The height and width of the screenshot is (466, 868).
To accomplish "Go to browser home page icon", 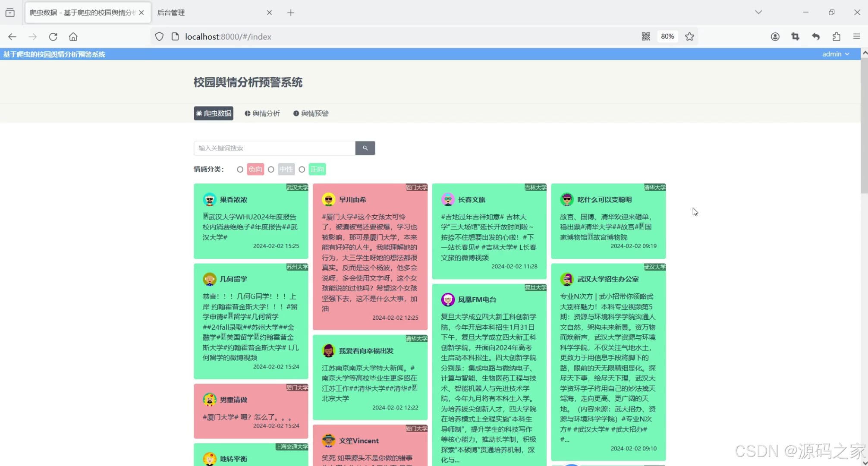I will click(x=73, y=37).
